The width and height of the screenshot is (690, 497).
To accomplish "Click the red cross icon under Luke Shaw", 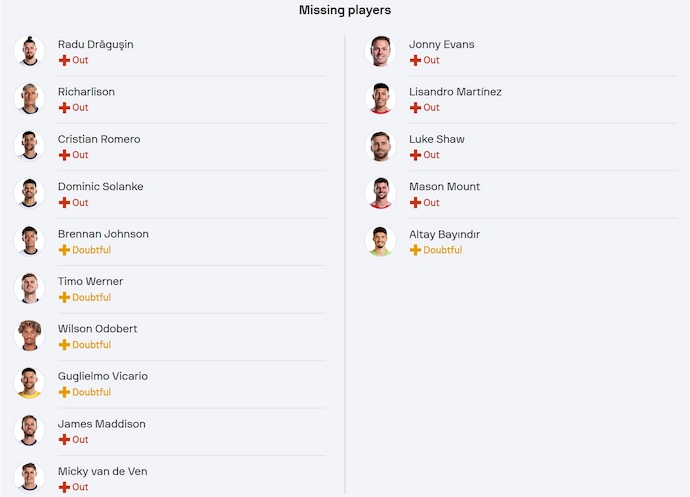I will coord(415,155).
